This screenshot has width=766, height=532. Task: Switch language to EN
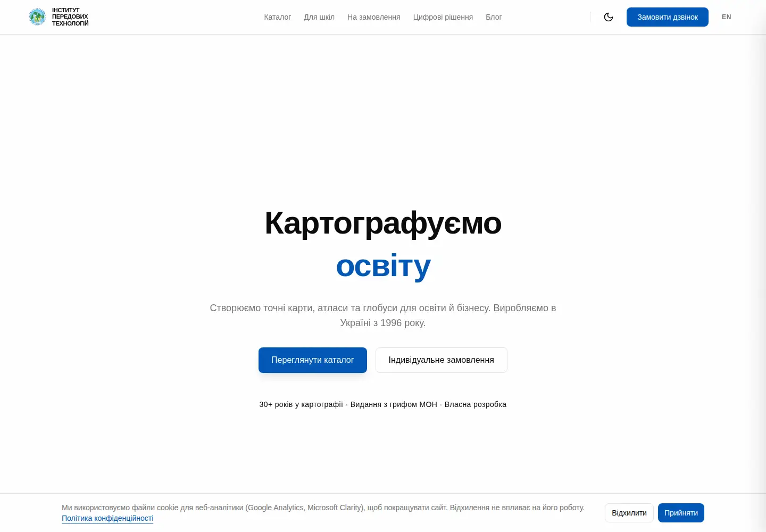(727, 17)
